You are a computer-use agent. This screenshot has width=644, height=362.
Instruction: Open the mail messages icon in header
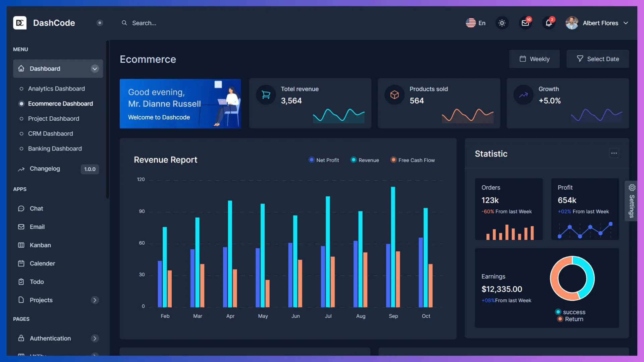coord(525,23)
